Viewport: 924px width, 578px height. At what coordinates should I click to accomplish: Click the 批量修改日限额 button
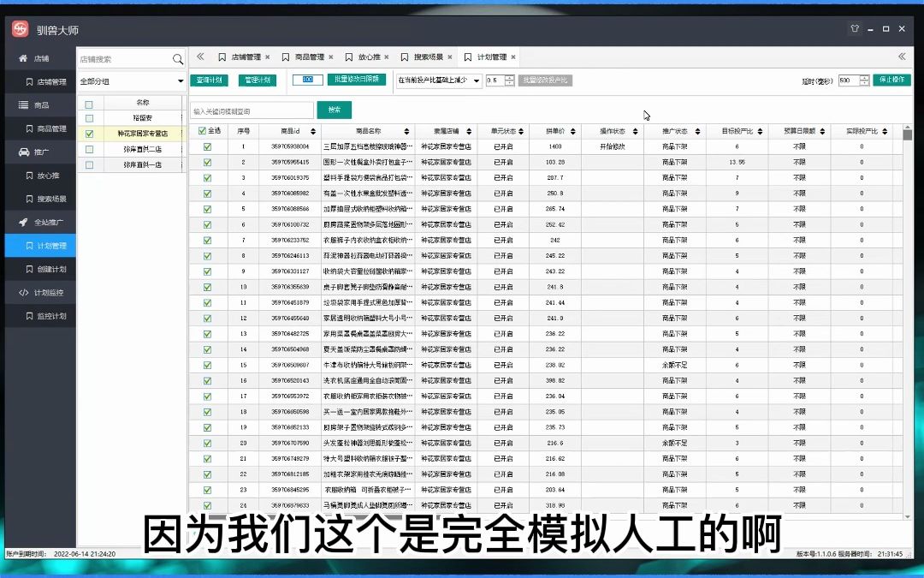tap(357, 80)
